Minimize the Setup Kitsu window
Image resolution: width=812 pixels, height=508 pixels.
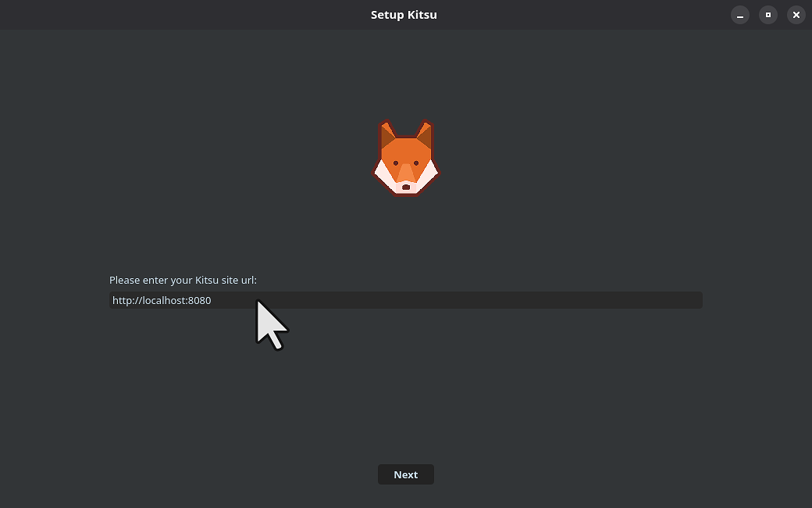740,15
